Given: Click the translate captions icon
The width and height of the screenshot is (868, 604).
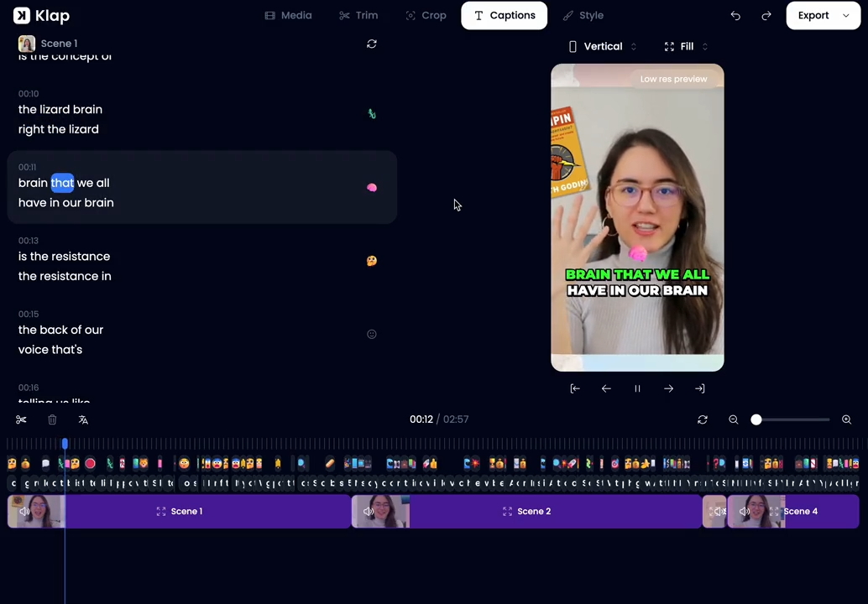Looking at the screenshot, I should [x=83, y=419].
